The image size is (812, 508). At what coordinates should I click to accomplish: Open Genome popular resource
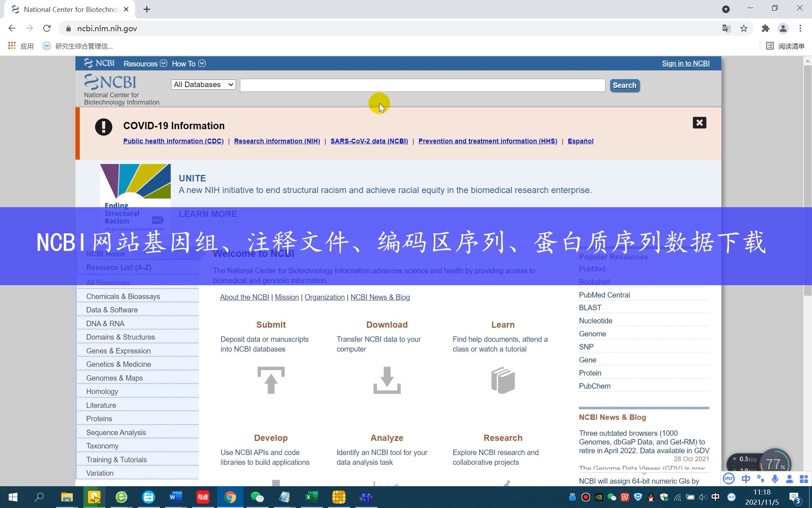tap(592, 334)
